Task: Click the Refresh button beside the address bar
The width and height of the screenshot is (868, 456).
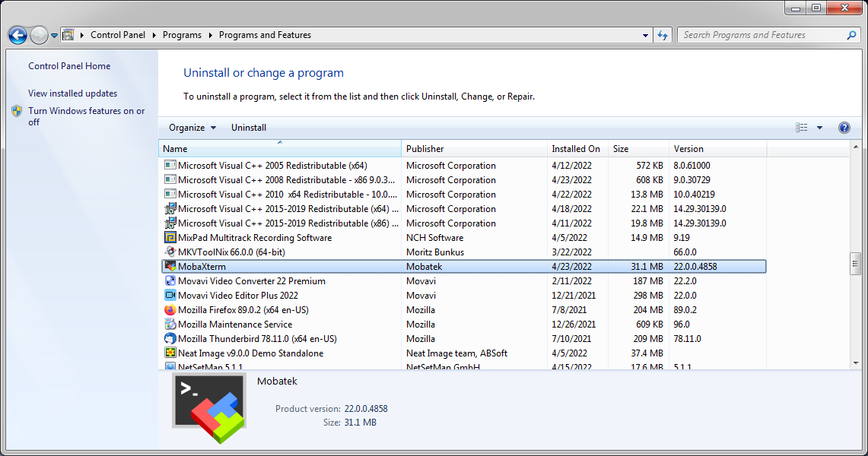Action: (x=663, y=36)
